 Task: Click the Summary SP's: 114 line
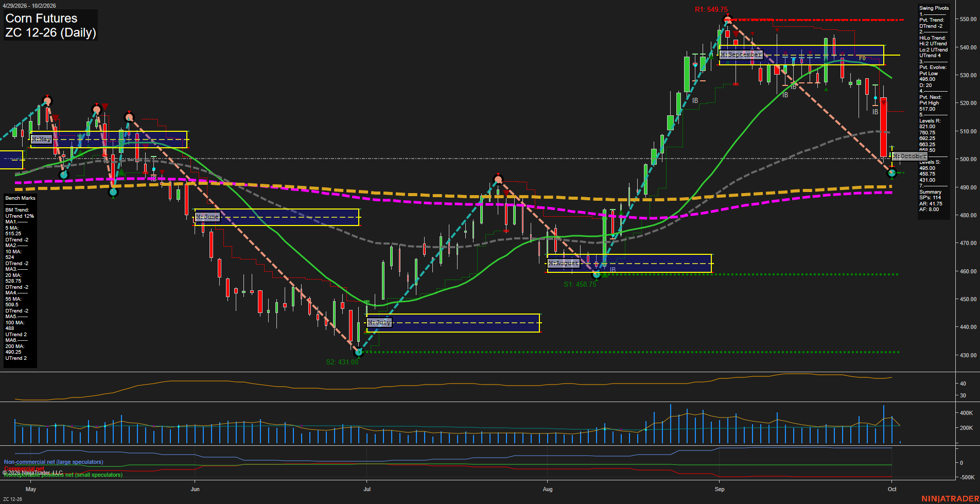tap(930, 198)
